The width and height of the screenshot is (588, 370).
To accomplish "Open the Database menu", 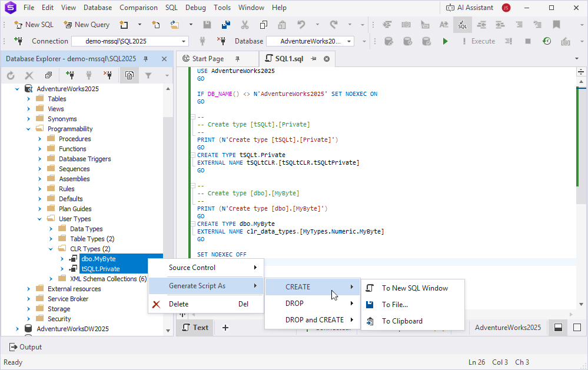I will pyautogui.click(x=98, y=8).
